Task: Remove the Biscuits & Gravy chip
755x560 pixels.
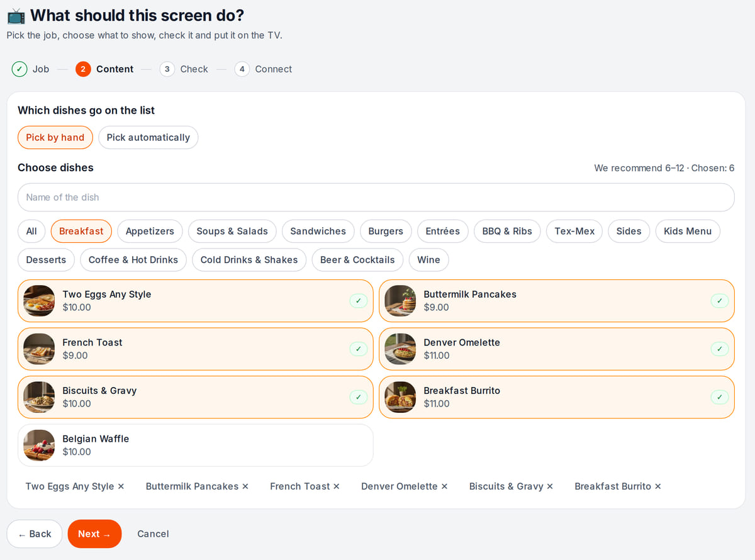Action: (550, 486)
